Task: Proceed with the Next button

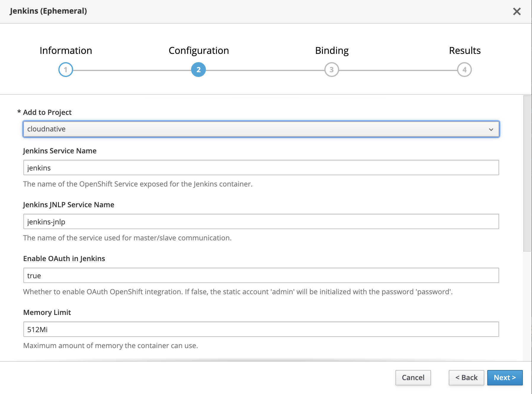Action: pos(505,378)
